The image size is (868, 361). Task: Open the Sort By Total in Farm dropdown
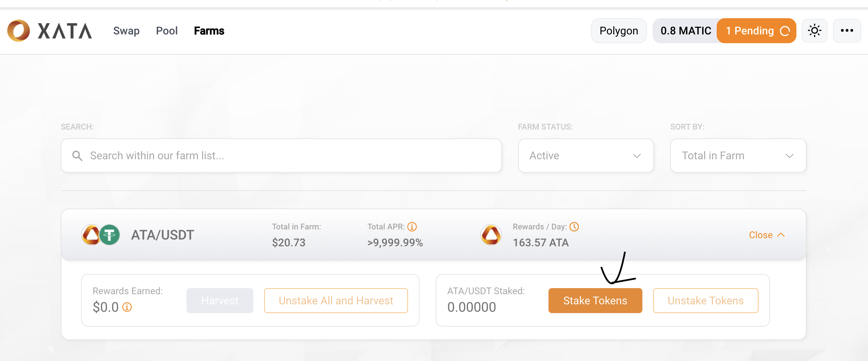(x=738, y=156)
